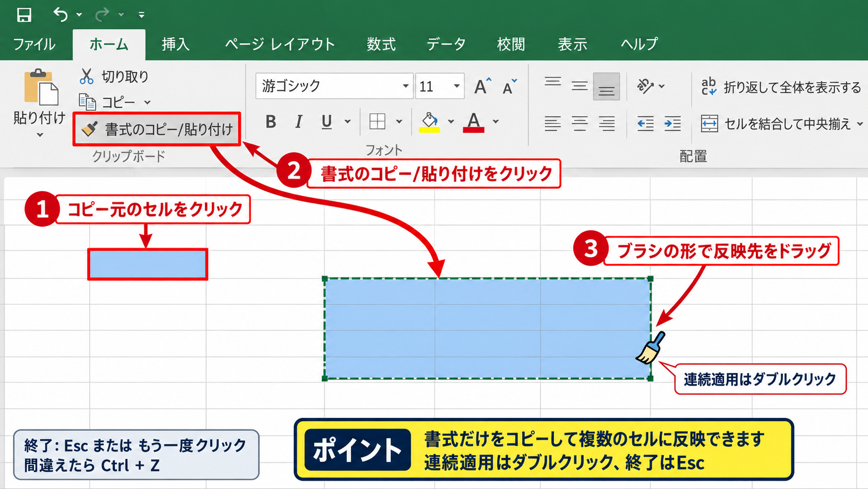Expand the コピー dropdown arrow

click(147, 102)
